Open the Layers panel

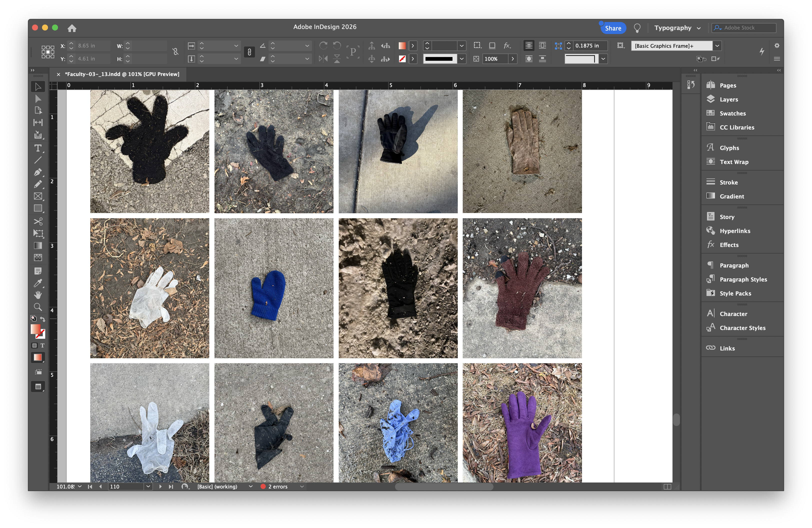(728, 99)
